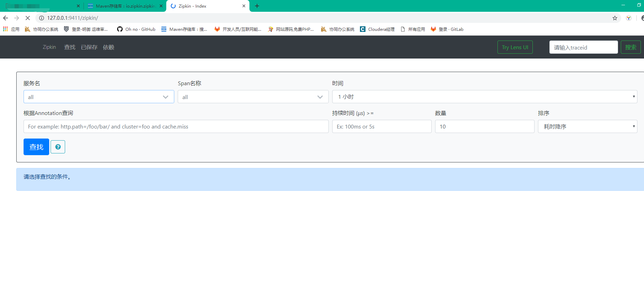The width and height of the screenshot is (644, 293).
Task: Open the 登录 · GitLab bookmark
Action: pos(447,29)
